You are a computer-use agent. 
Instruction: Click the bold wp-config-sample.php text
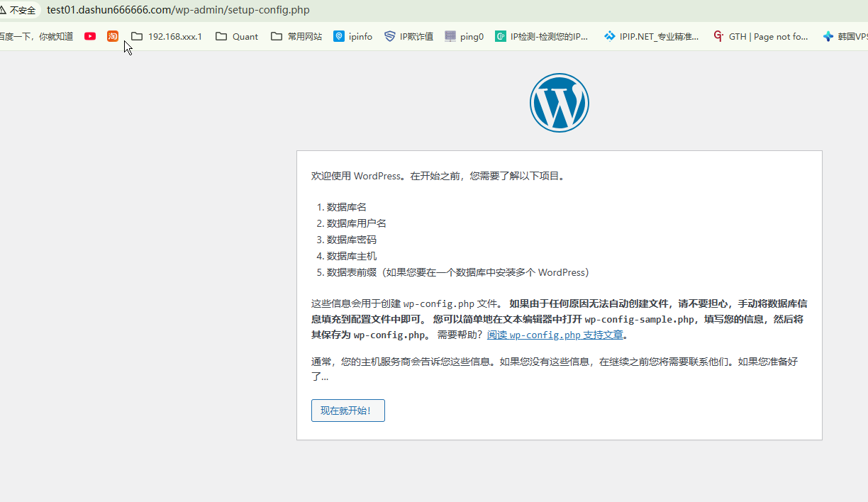640,319
